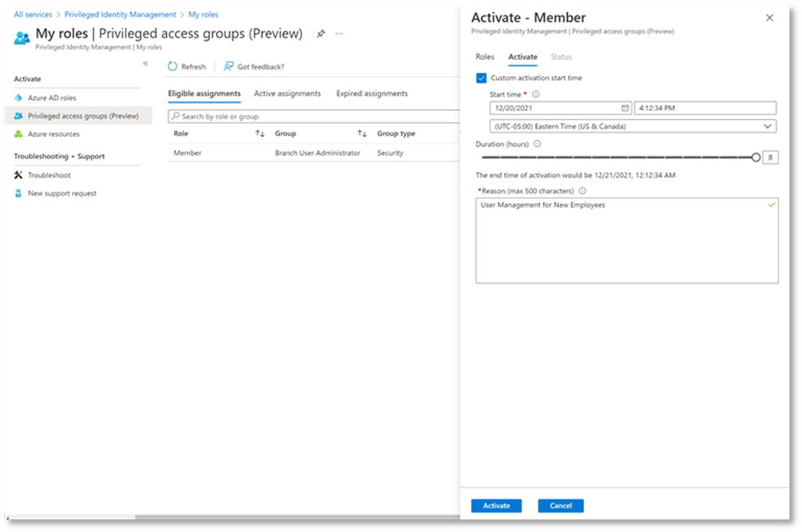
Task: Click the info icon next to Duration
Action: tap(537, 144)
